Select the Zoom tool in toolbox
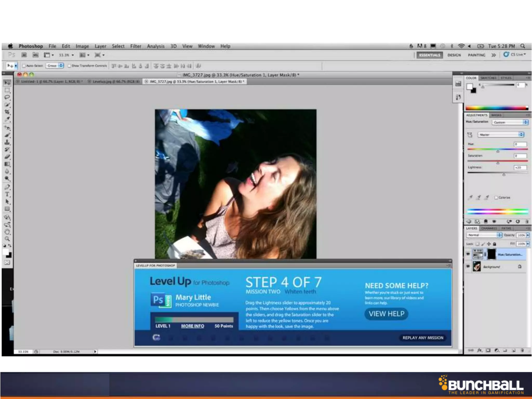 pos(7,239)
